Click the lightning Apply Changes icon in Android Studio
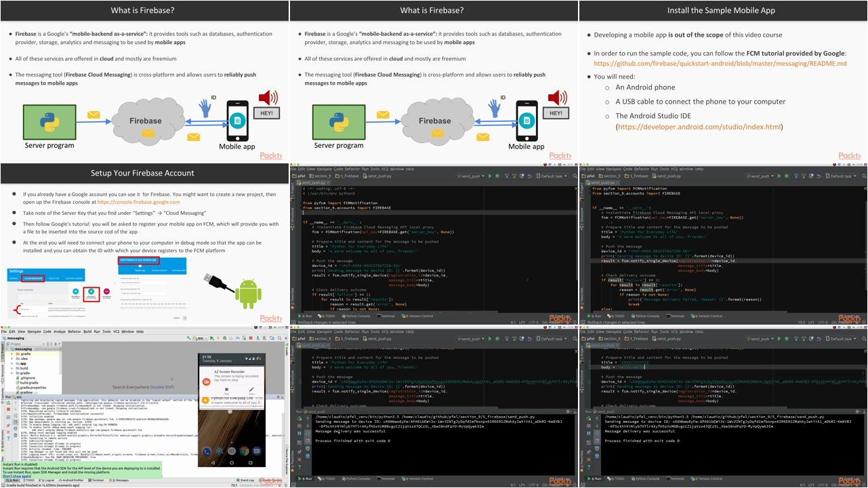 point(218,338)
